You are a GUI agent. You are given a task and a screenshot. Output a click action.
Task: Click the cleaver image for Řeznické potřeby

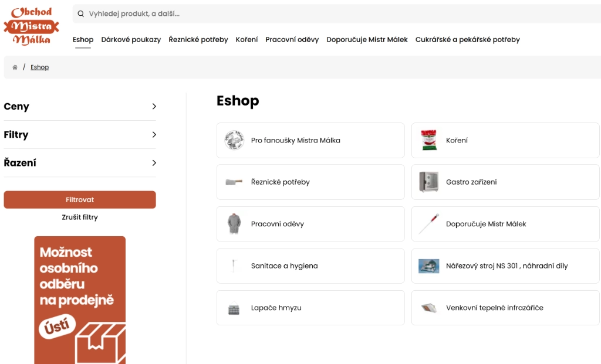[234, 182]
